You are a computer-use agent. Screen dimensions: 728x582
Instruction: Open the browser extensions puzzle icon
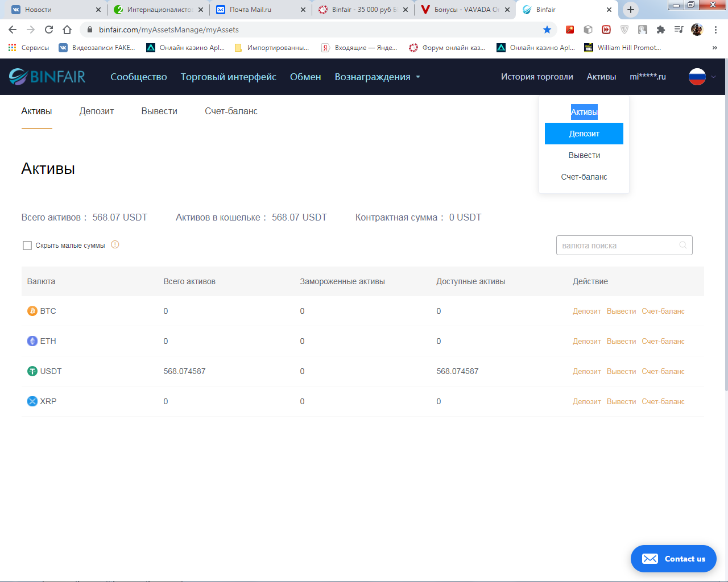pos(660,30)
